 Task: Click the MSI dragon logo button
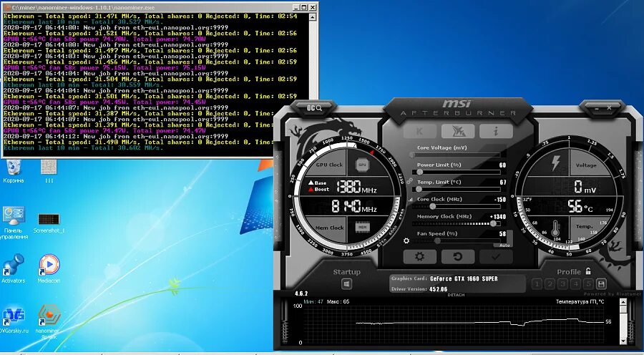coord(457,131)
